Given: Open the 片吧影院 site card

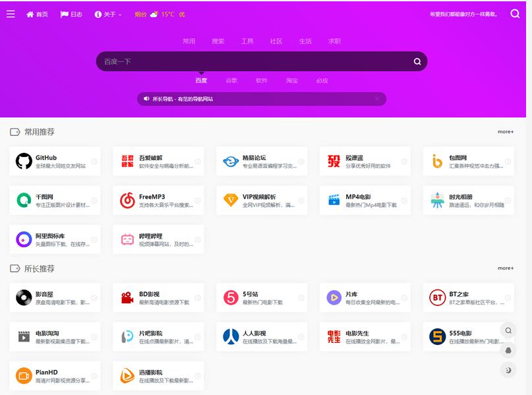Looking at the screenshot, I should [x=158, y=336].
